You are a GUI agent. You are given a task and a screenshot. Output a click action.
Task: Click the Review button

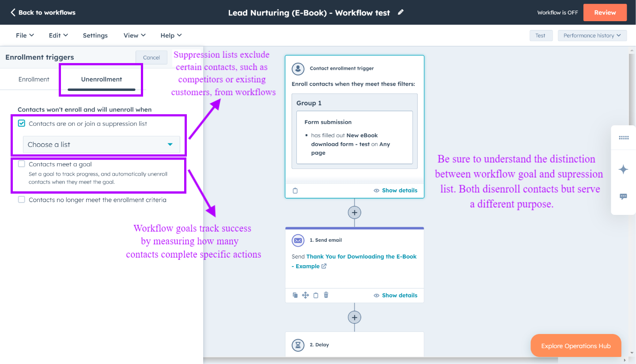[605, 12]
